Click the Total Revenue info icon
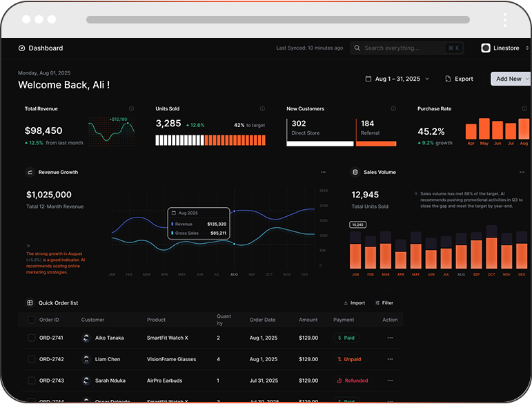532x404 pixels. pyautogui.click(x=131, y=108)
